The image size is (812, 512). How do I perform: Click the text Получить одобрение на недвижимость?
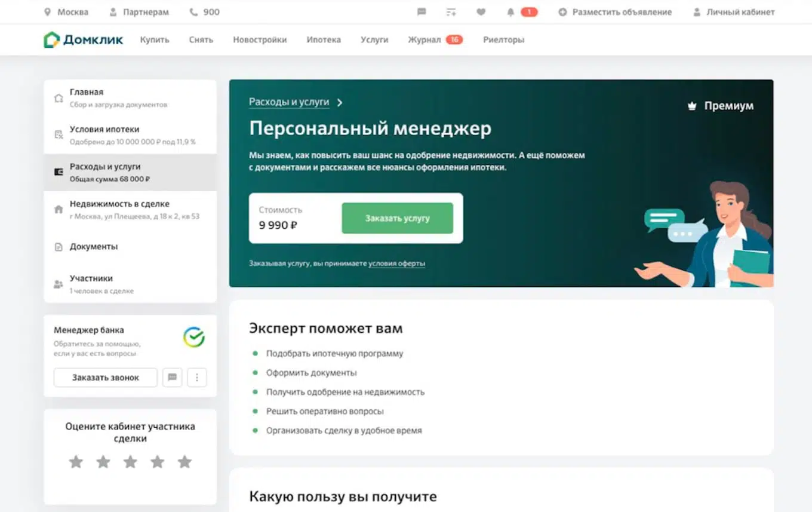[x=345, y=393]
